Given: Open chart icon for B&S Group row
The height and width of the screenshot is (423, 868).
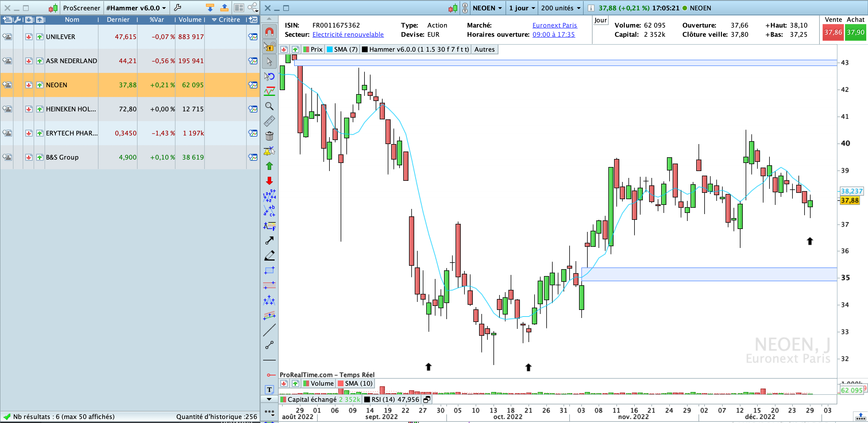Looking at the screenshot, I should click(x=253, y=157).
